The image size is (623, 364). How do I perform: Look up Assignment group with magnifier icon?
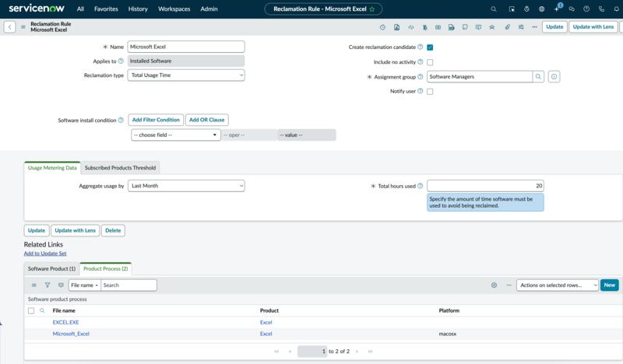click(x=538, y=76)
